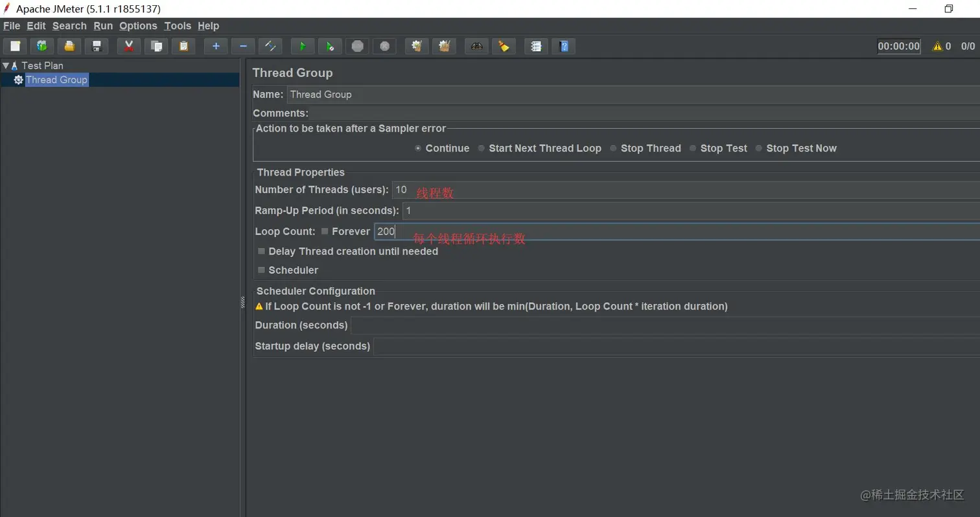980x517 pixels.
Task: Click the Help question mark icon
Action: pos(563,46)
